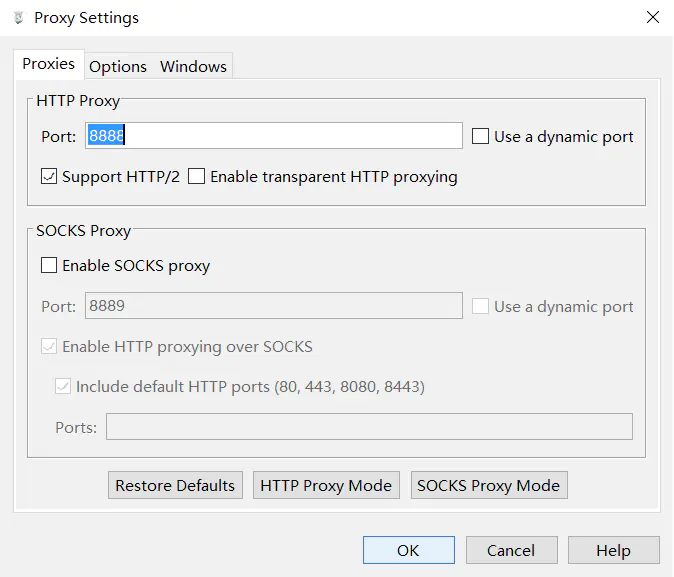The height and width of the screenshot is (577, 674).
Task: Confirm settings with the OK button
Action: (408, 550)
